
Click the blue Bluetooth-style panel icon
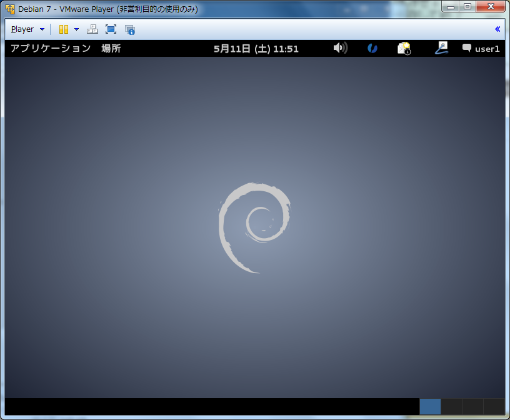pos(372,48)
